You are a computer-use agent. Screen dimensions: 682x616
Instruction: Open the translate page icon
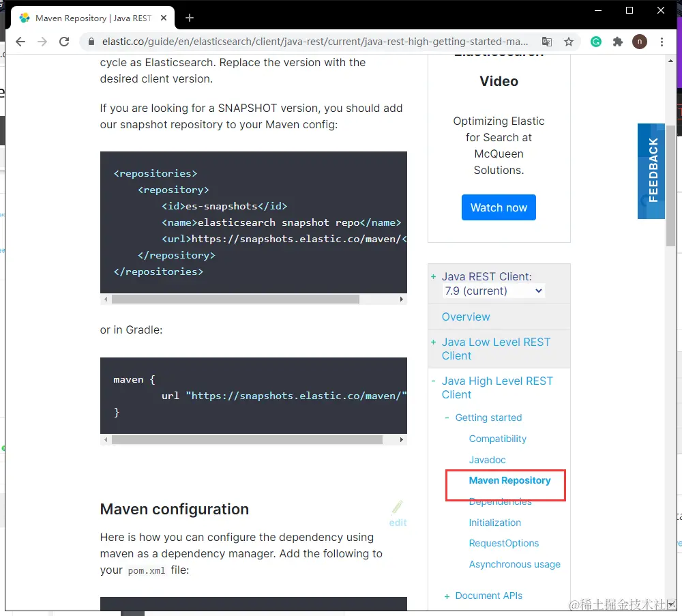point(547,42)
